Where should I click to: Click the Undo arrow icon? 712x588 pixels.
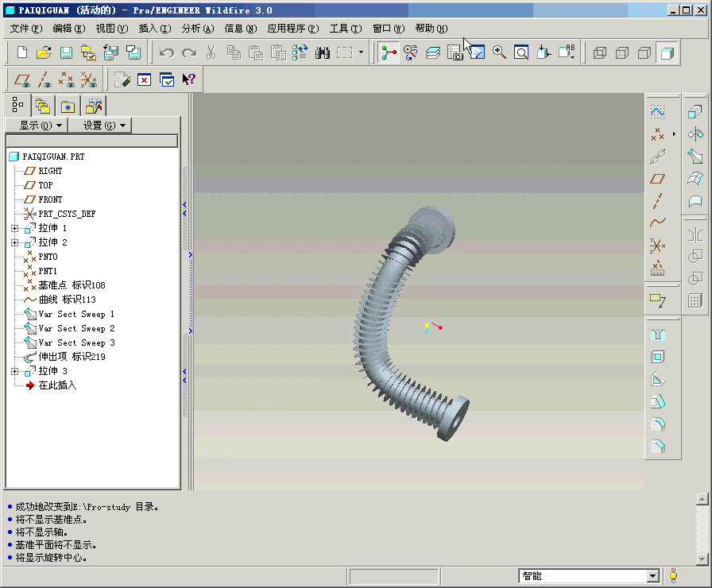pos(167,52)
